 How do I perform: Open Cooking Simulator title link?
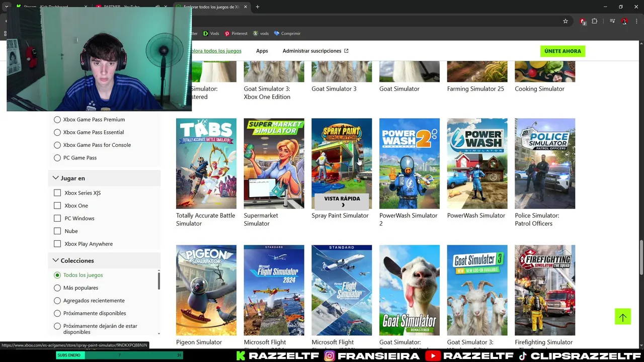539,88
